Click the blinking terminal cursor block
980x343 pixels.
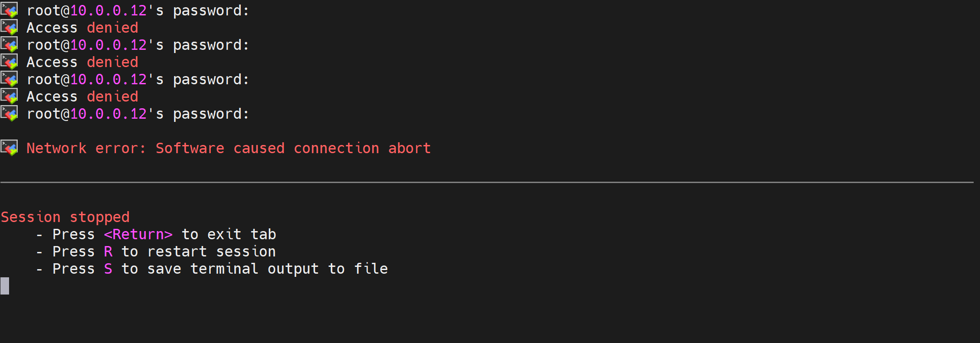click(5, 286)
